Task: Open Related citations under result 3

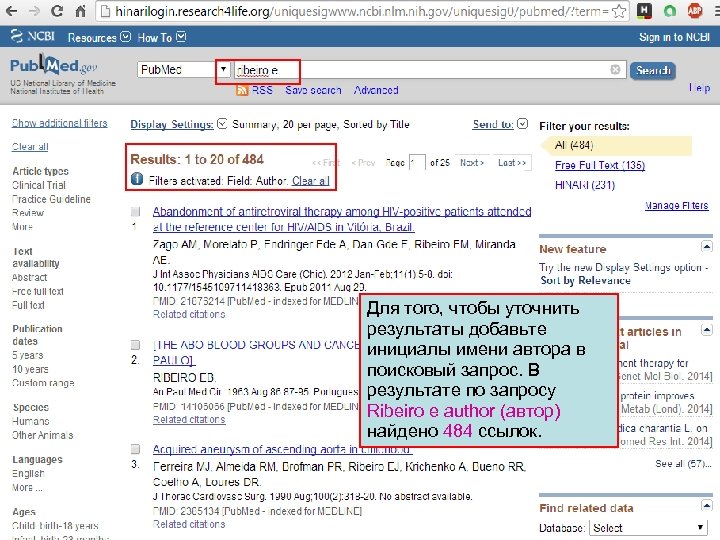Action: (189, 524)
